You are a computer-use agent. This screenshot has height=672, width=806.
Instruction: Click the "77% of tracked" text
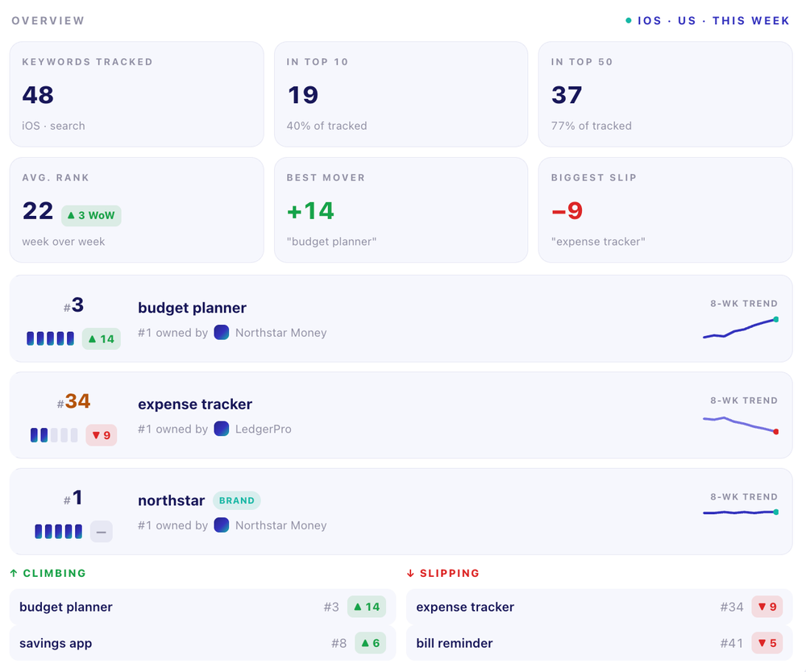point(591,126)
